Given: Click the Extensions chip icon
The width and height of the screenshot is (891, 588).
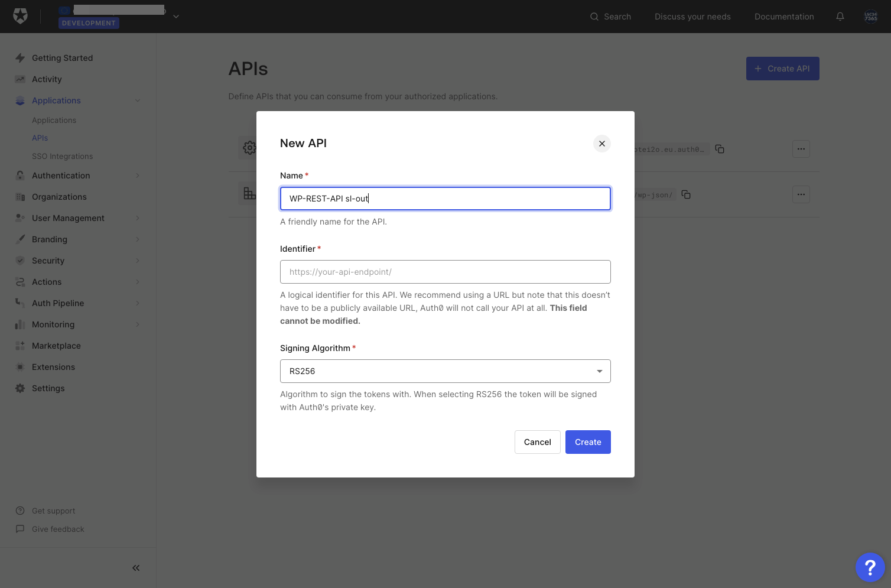Looking at the screenshot, I should click(20, 367).
